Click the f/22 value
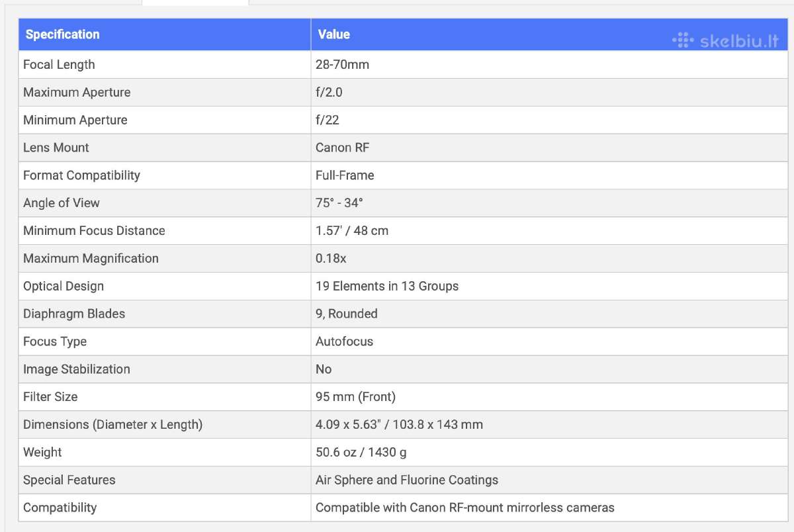 [328, 120]
